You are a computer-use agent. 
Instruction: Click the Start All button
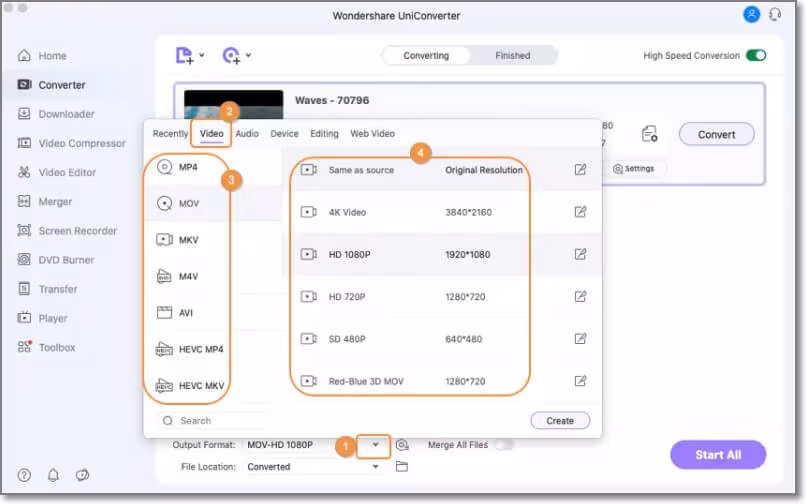pyautogui.click(x=718, y=455)
